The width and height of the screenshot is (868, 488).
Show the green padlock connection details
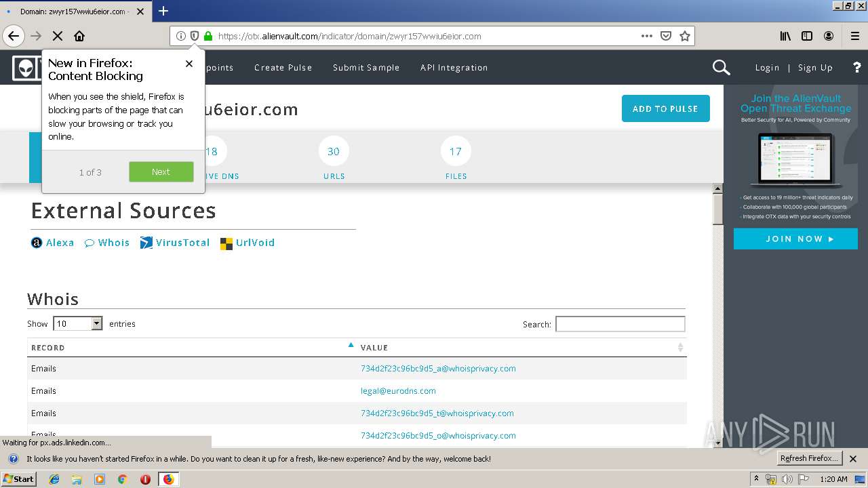click(208, 36)
